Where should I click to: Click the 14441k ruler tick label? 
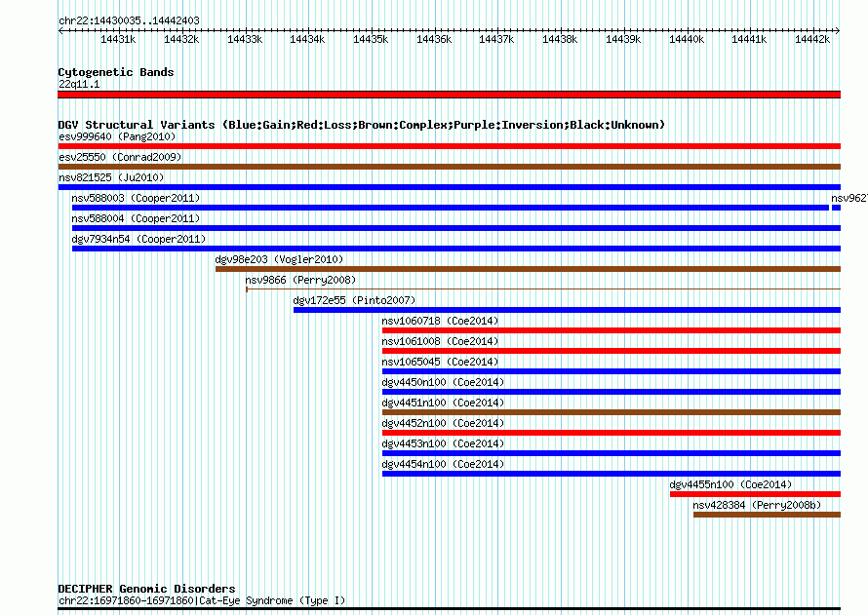point(749,39)
